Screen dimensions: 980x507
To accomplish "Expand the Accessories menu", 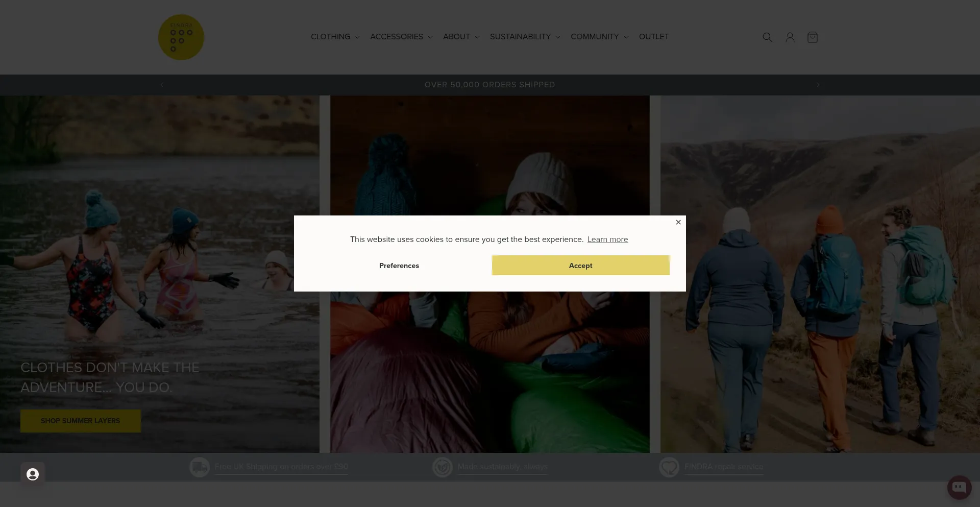I will (402, 37).
